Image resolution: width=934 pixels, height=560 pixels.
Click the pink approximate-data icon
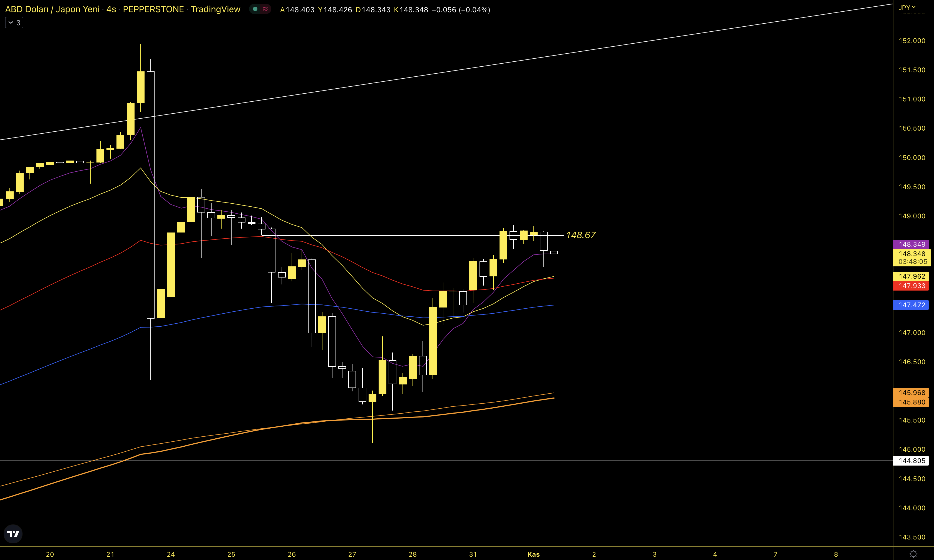(265, 9)
